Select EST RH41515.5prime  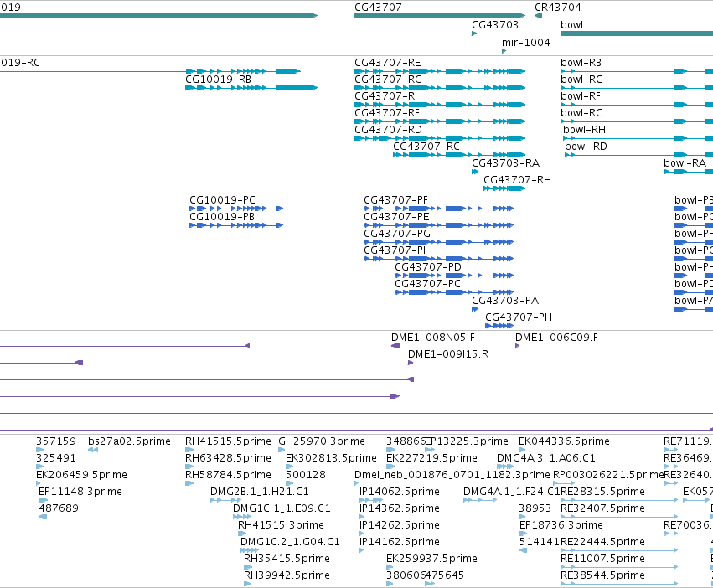(x=228, y=441)
